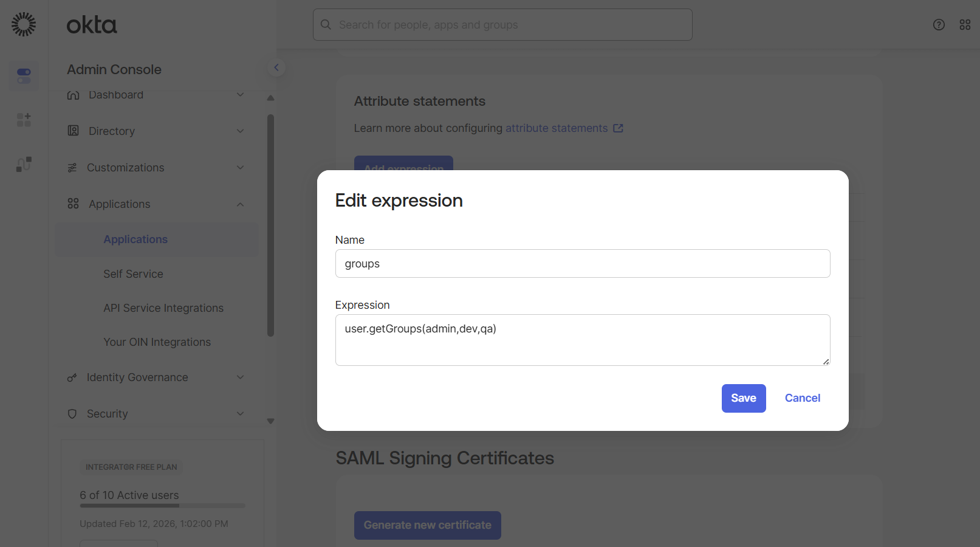This screenshot has width=980, height=547.
Task: Collapse the Applications section chevron
Action: (241, 204)
